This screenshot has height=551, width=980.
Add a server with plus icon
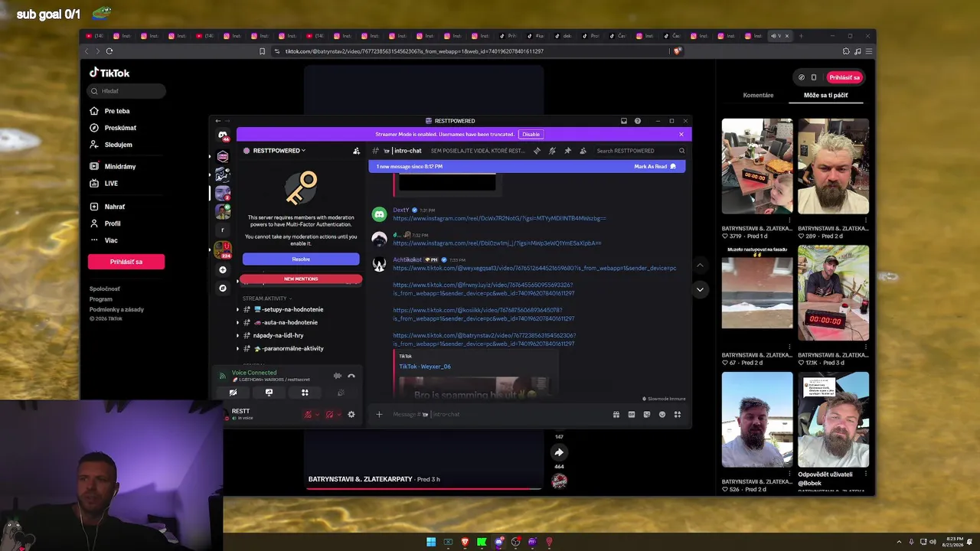click(223, 269)
